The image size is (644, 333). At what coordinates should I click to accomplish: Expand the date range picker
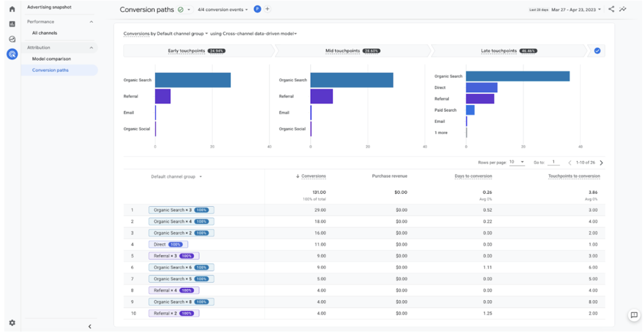576,10
